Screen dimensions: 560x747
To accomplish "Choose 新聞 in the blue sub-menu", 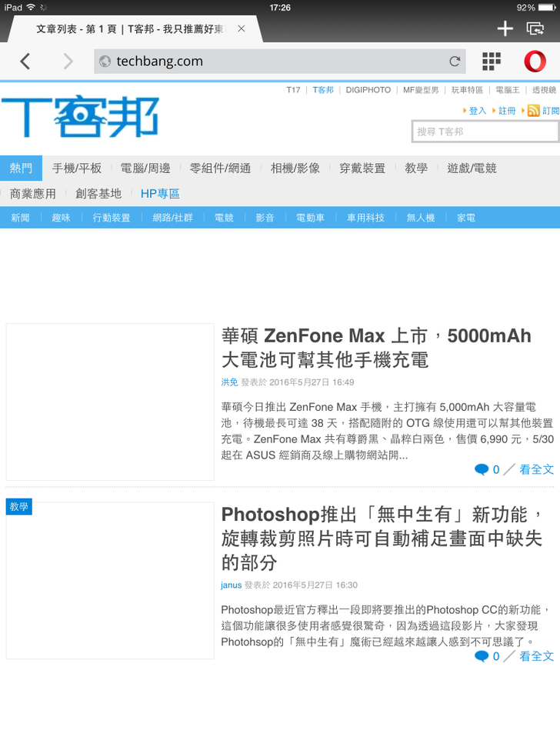I will 21,218.
